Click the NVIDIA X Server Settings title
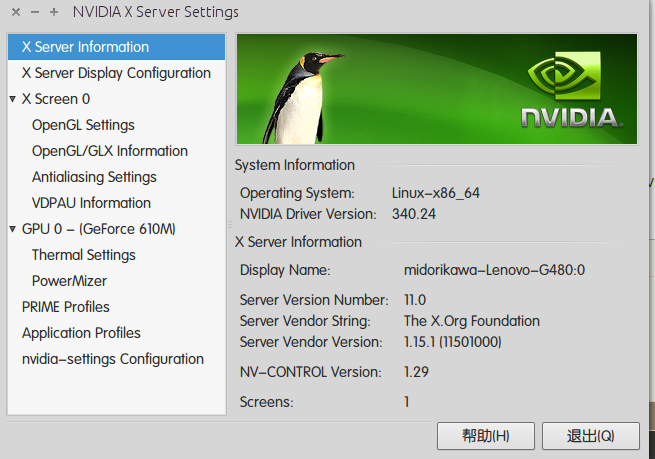 (x=155, y=12)
